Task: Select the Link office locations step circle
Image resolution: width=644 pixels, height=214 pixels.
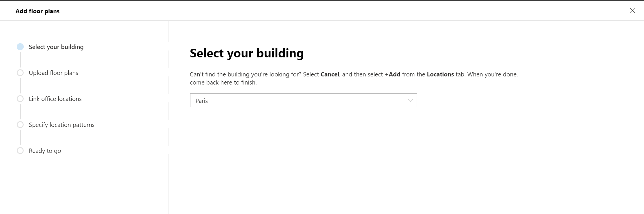Action: [x=20, y=99]
